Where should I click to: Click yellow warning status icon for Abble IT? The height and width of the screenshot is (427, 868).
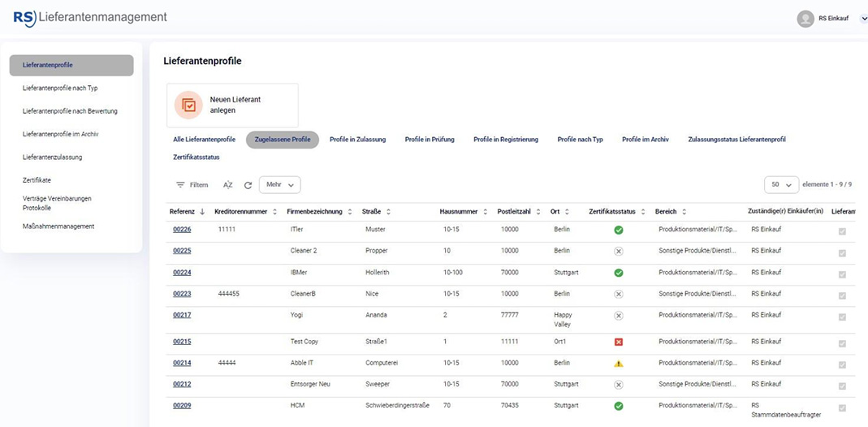tap(618, 364)
